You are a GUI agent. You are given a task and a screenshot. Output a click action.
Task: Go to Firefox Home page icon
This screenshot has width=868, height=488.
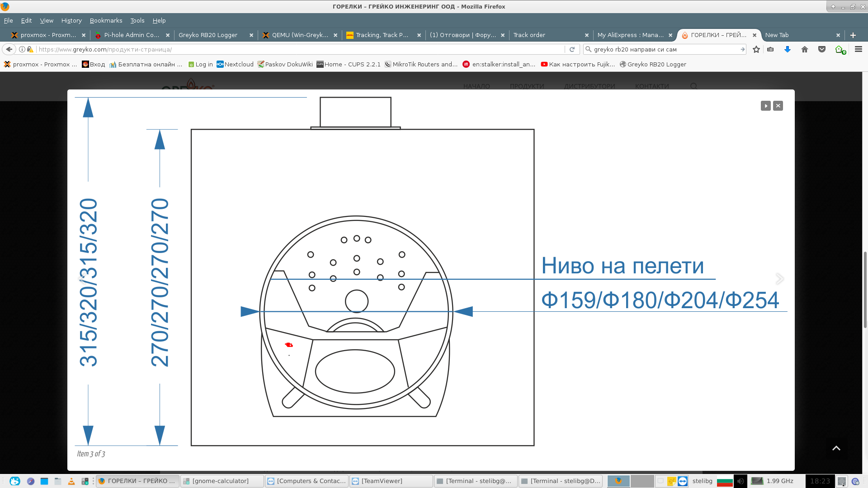(805, 50)
